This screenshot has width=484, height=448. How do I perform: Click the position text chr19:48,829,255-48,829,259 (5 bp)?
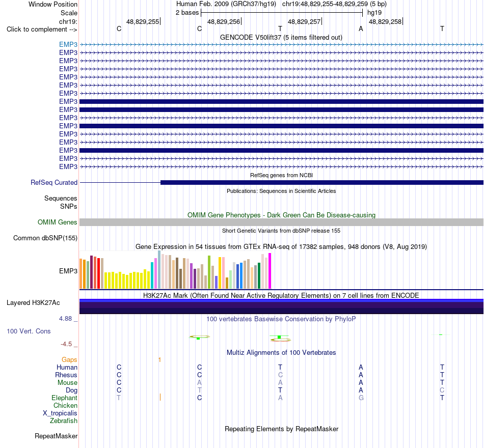pyautogui.click(x=334, y=4)
